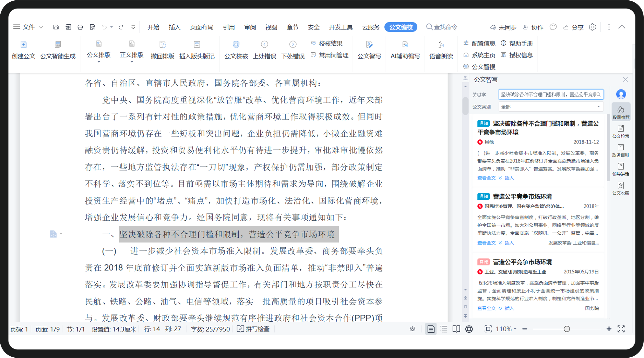
Task: Toggle eye-protection mode icon
Action: point(413,329)
